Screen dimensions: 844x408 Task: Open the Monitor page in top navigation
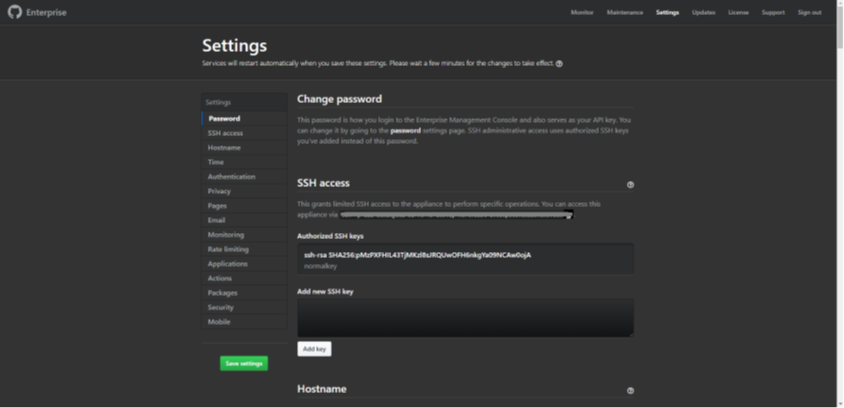[x=581, y=12]
